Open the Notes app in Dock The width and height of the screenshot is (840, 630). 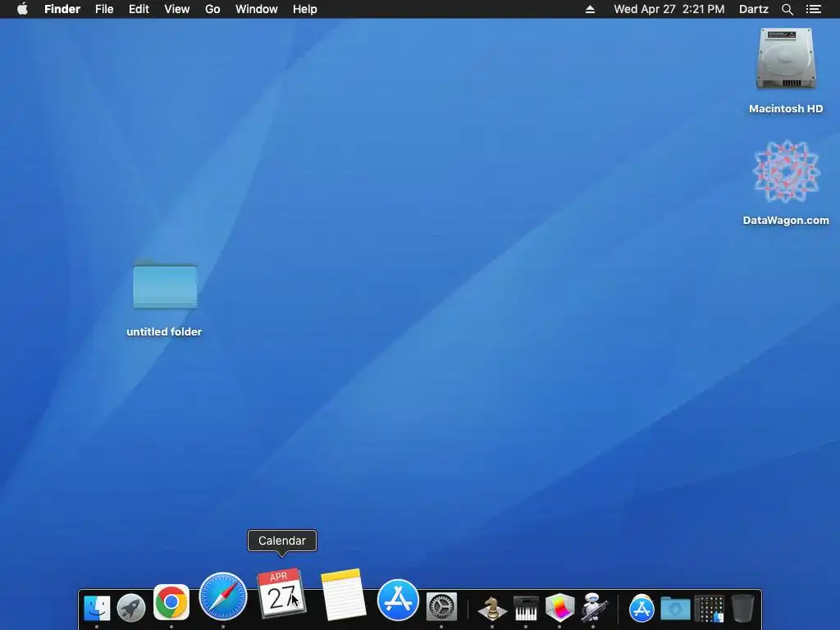point(343,595)
